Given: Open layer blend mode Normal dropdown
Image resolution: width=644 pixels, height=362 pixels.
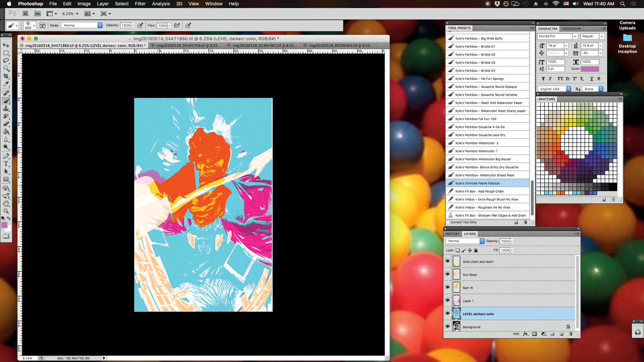Looking at the screenshot, I should pyautogui.click(x=465, y=241).
